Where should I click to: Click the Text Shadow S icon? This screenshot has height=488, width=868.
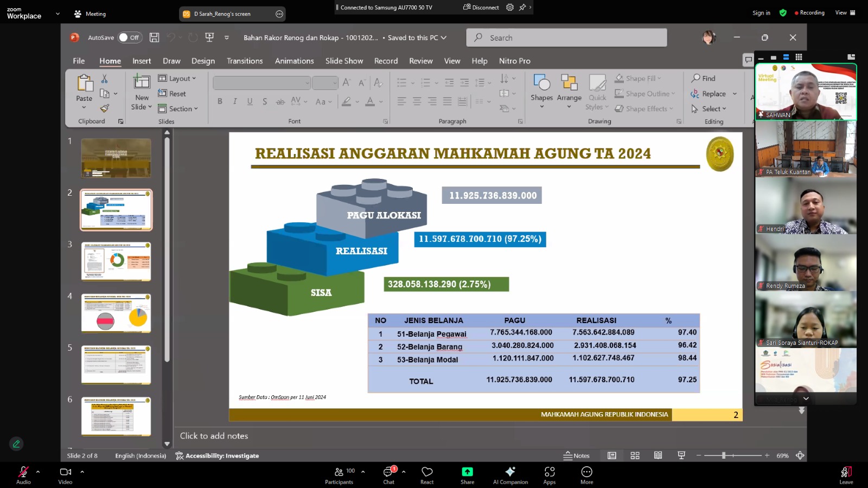[265, 101]
